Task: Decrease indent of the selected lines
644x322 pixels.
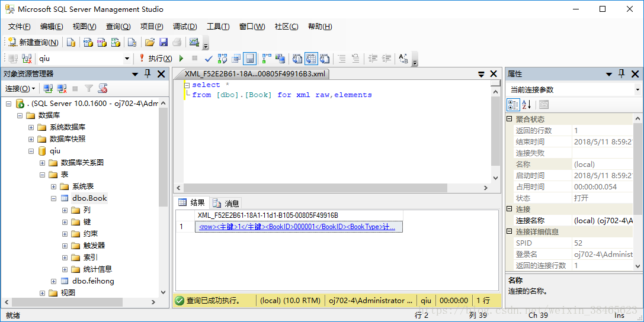Action: coord(373,59)
